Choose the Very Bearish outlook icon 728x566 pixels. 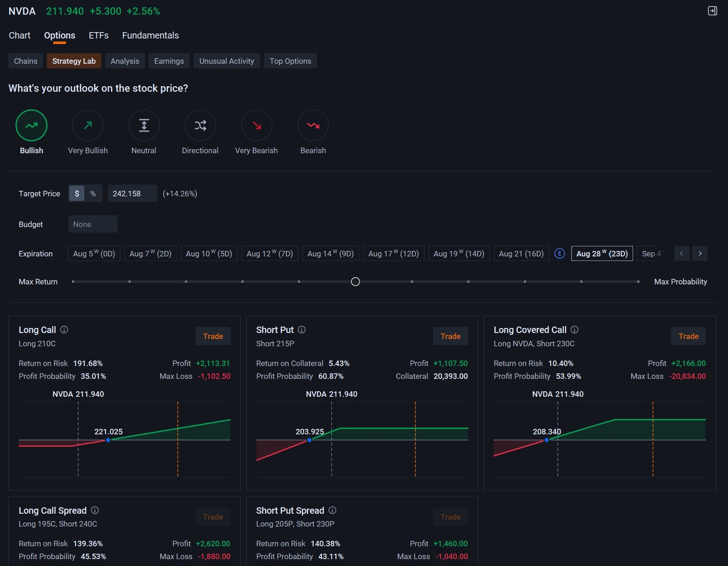tap(257, 125)
